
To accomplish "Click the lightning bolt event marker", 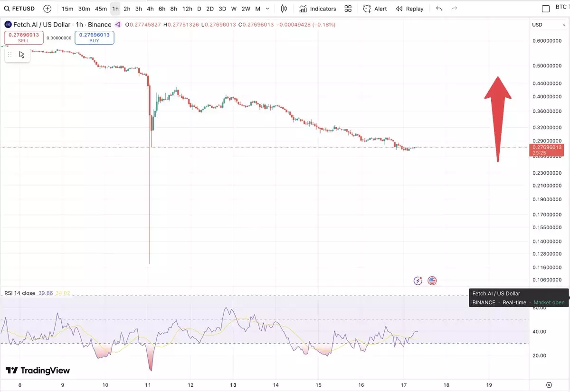I will (x=418, y=281).
